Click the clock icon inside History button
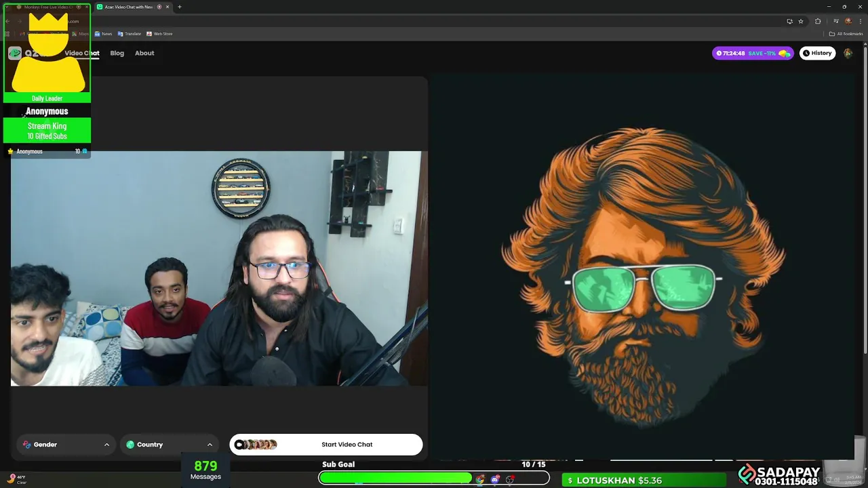Screen dimensions: 868x488 pyautogui.click(x=806, y=53)
